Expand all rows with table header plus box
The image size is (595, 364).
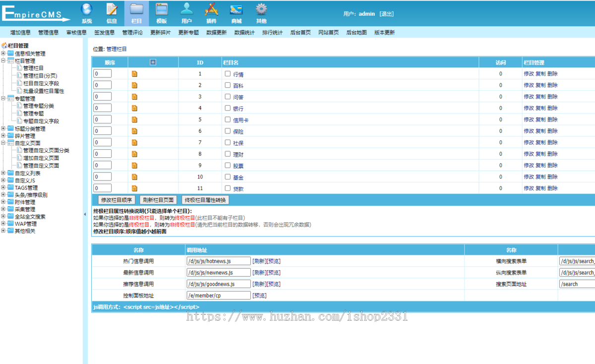coord(153,62)
